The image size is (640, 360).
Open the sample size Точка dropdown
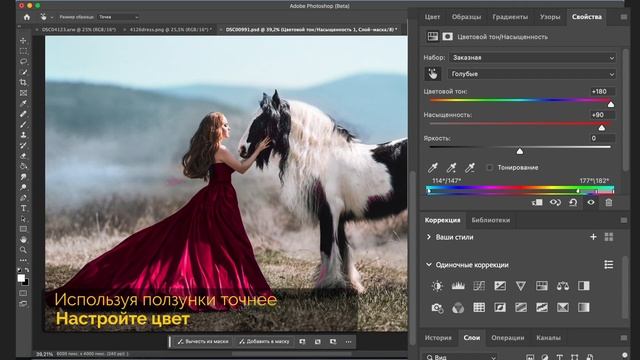(118, 17)
